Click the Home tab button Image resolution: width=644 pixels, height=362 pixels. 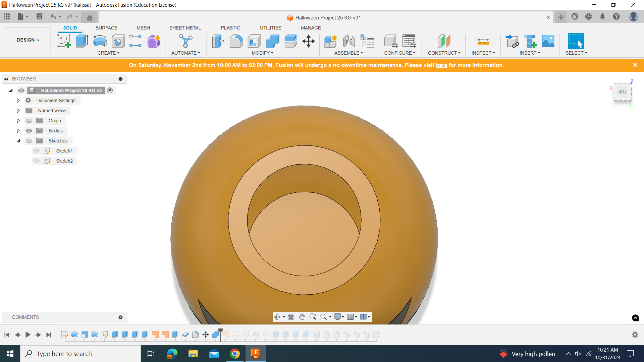90,17
